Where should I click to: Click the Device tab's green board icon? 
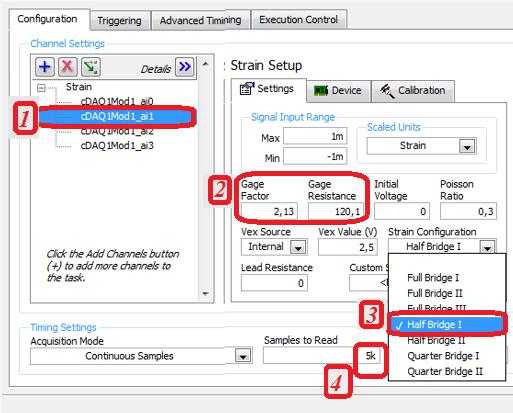point(321,90)
